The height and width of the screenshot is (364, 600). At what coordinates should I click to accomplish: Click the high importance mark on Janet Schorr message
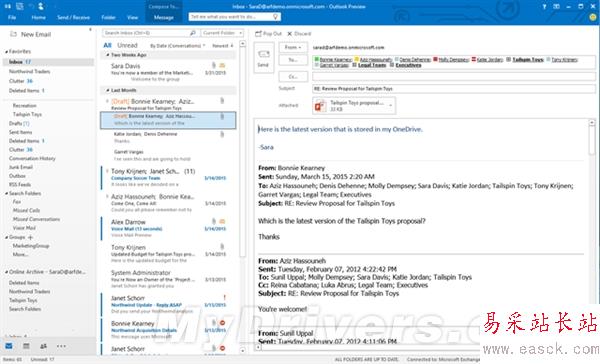point(224,297)
